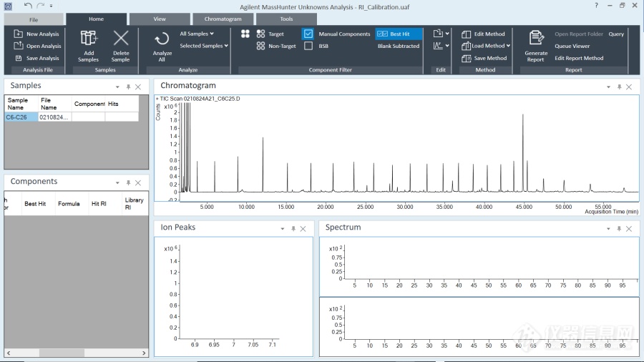This screenshot has height=362, width=644.
Task: Pin the Spectrum panel
Action: [x=619, y=229]
